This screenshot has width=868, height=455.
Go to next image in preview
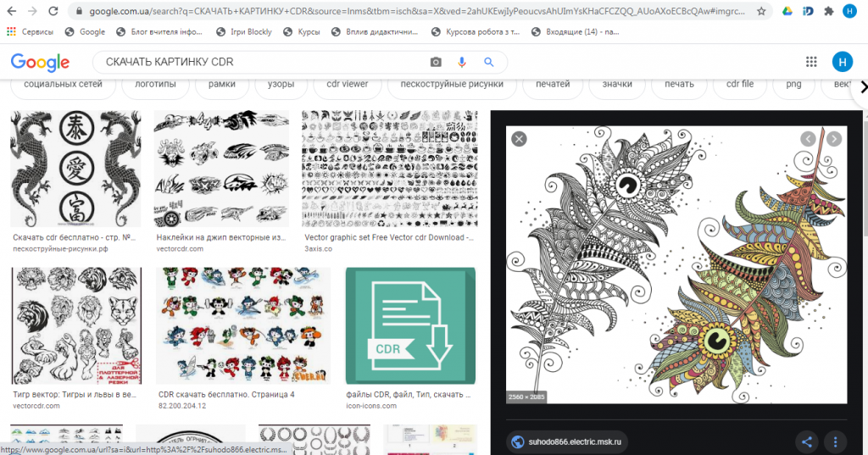(x=835, y=139)
